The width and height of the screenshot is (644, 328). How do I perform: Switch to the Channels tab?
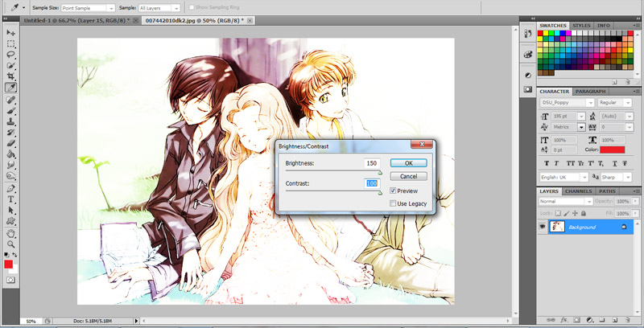coord(578,191)
